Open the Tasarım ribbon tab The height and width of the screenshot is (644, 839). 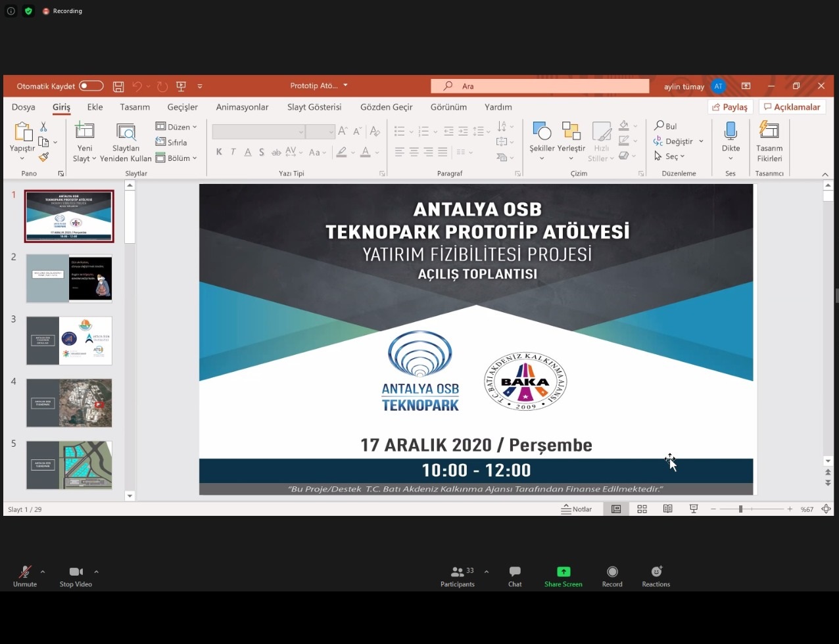[135, 107]
